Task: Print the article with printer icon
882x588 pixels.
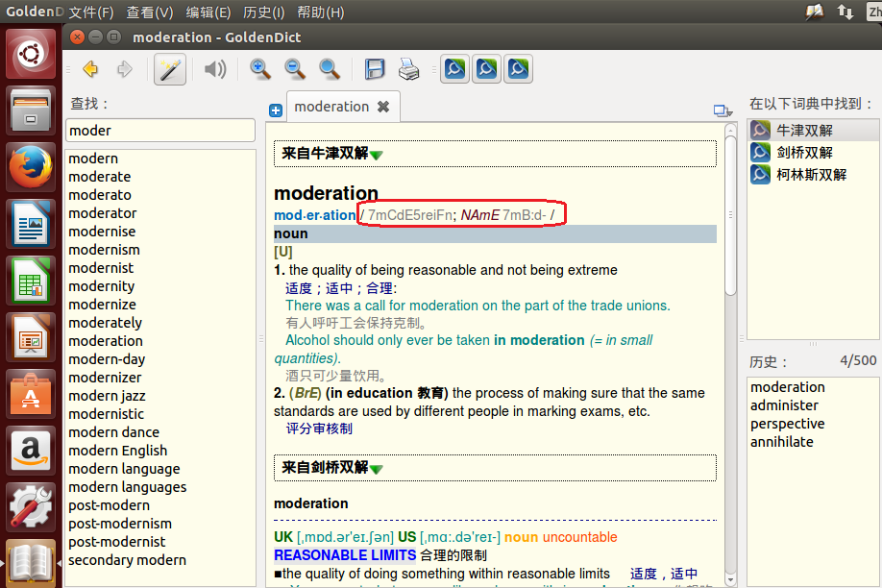Action: (409, 69)
